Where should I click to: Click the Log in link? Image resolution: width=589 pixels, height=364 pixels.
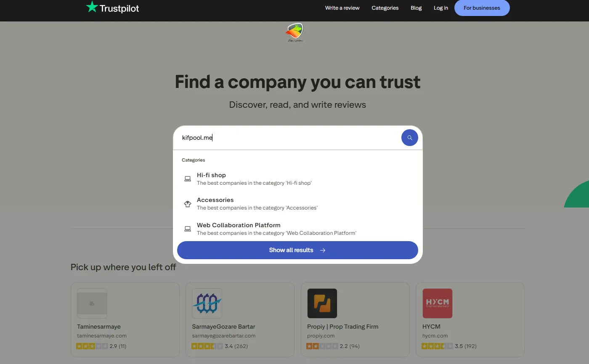[441, 8]
